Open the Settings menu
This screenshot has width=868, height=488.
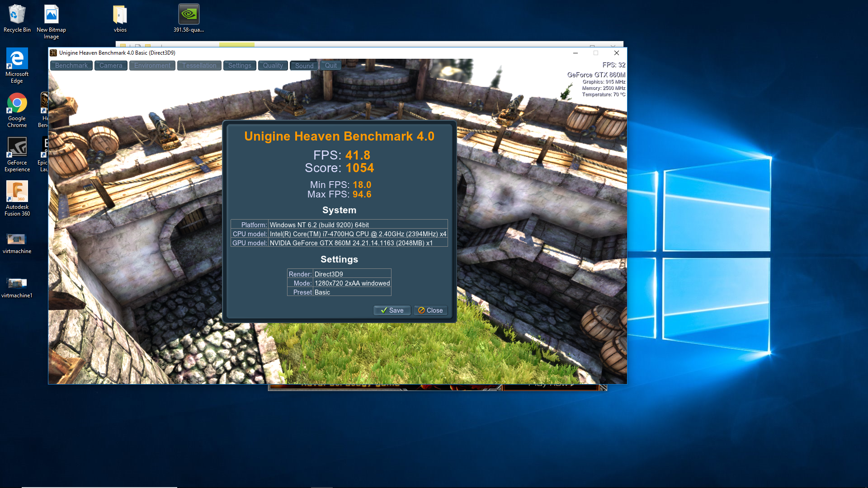tap(240, 66)
